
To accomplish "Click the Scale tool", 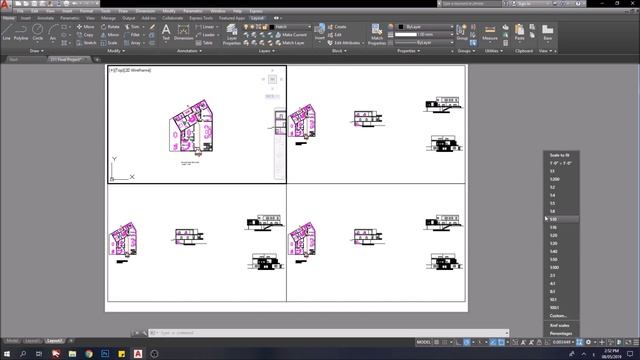I will pos(109,42).
